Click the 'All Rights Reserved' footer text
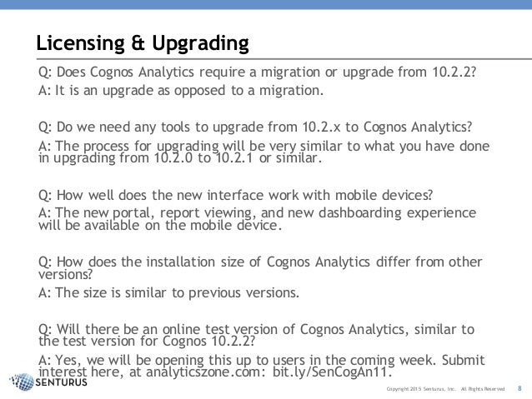Screen dimensions: 532x399 (483, 389)
